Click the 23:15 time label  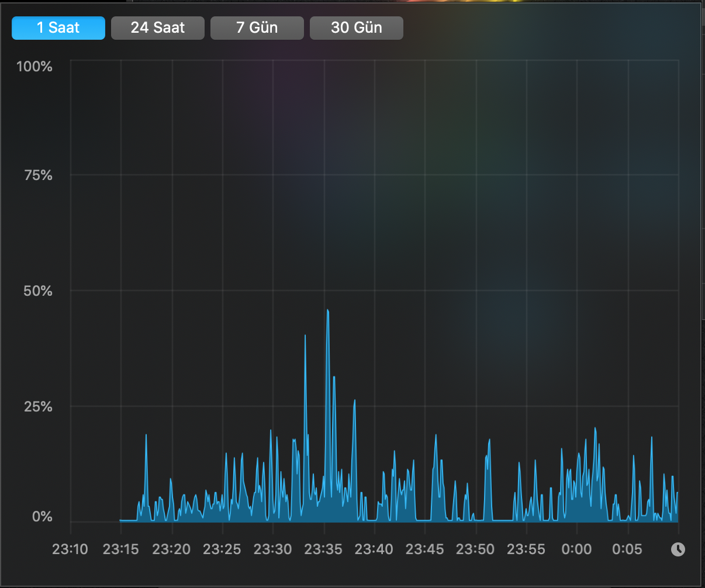(x=121, y=549)
